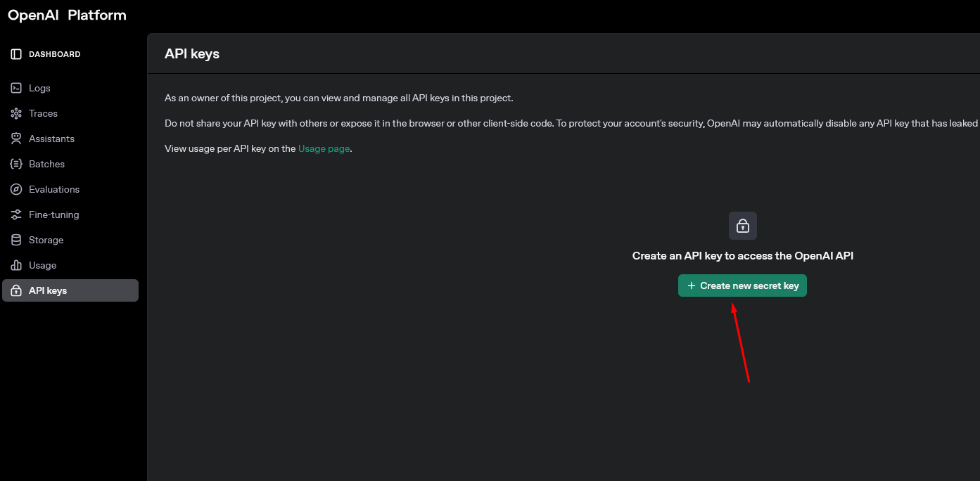980x481 pixels.
Task: Click the sidebar panel icon beside DASHBOARD
Action: [x=16, y=54]
